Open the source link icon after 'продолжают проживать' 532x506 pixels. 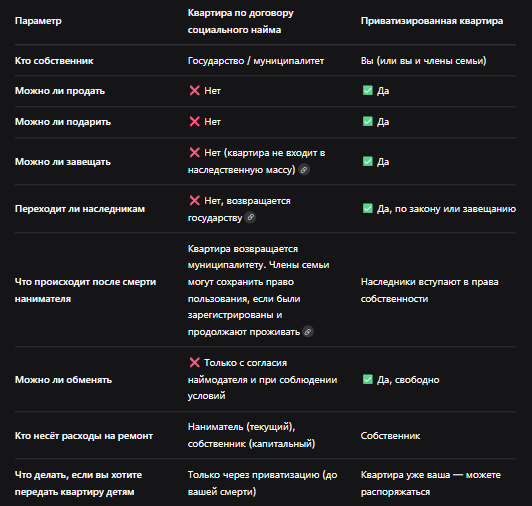click(308, 332)
